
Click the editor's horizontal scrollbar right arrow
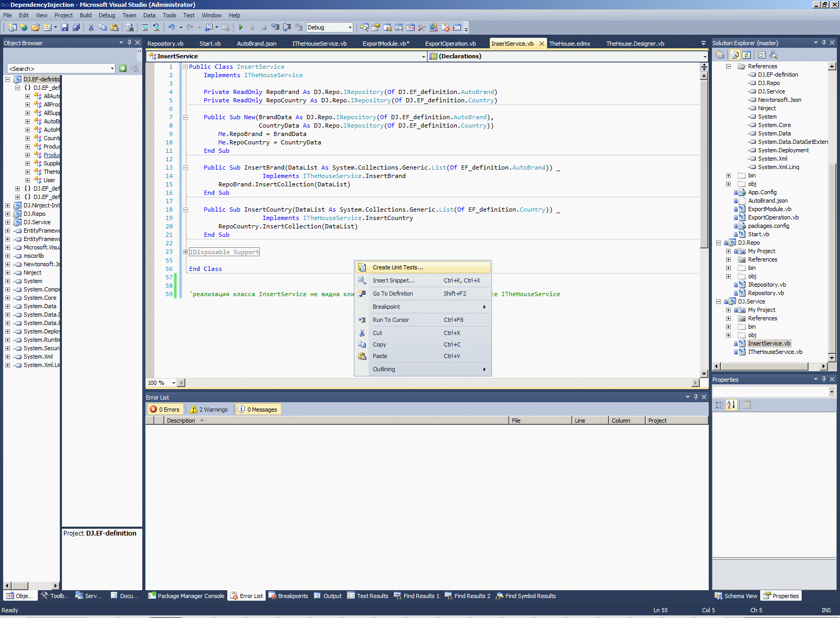click(x=696, y=383)
